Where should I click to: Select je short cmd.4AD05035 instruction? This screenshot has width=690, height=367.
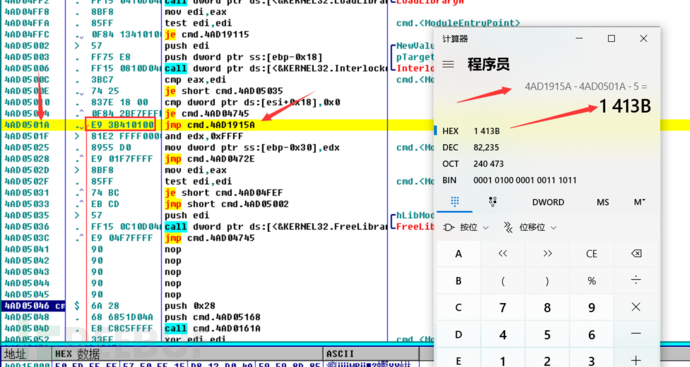tap(224, 91)
